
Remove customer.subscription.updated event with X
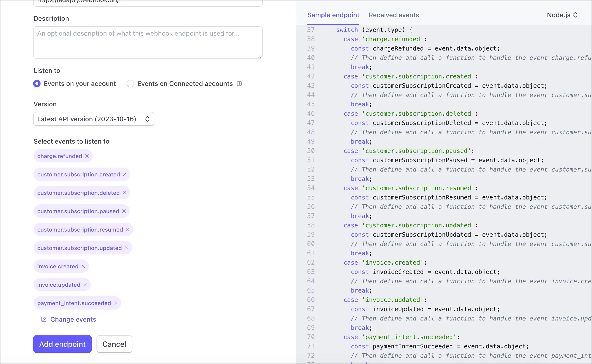[127, 248]
